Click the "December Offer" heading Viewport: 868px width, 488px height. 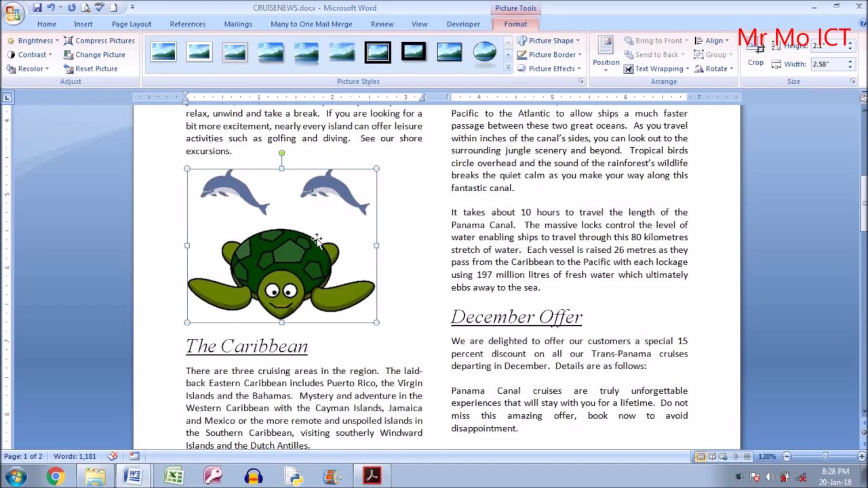point(517,317)
